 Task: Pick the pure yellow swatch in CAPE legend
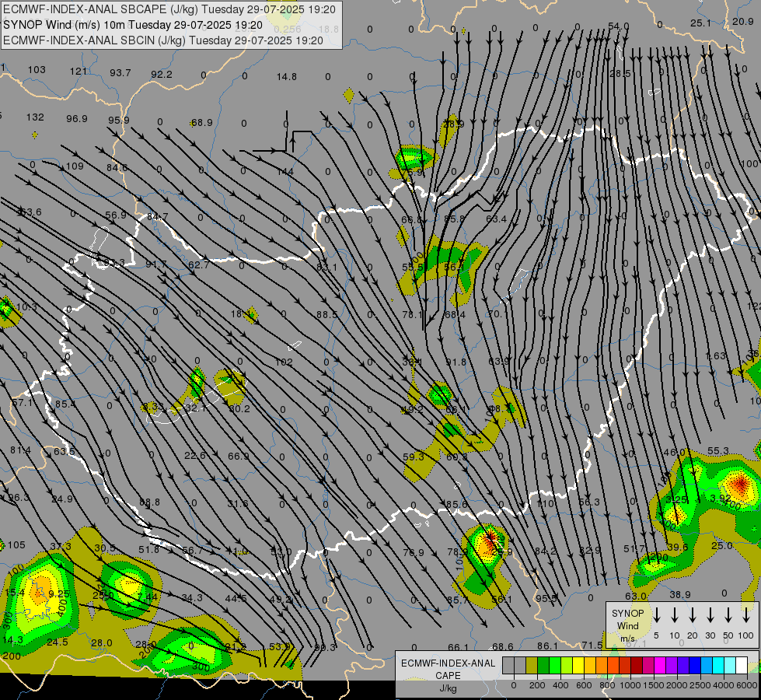tap(578, 665)
